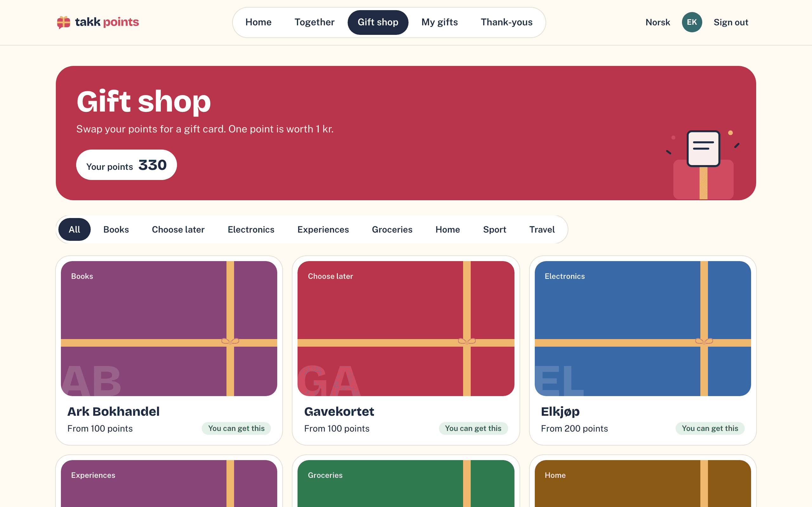Viewport: 812px width, 507px height.
Task: Open the Gavekortet gift card image
Action: pos(406,328)
